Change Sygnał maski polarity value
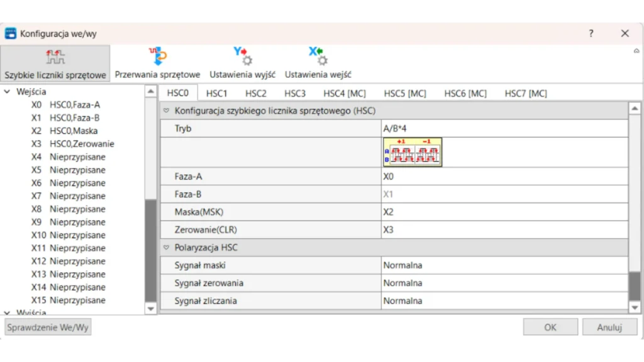 tap(504, 265)
